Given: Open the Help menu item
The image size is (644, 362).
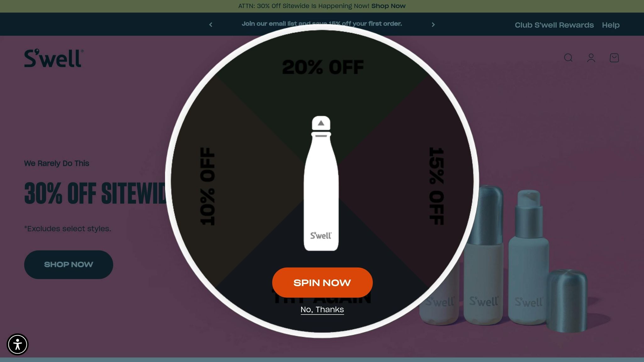Looking at the screenshot, I should (611, 25).
